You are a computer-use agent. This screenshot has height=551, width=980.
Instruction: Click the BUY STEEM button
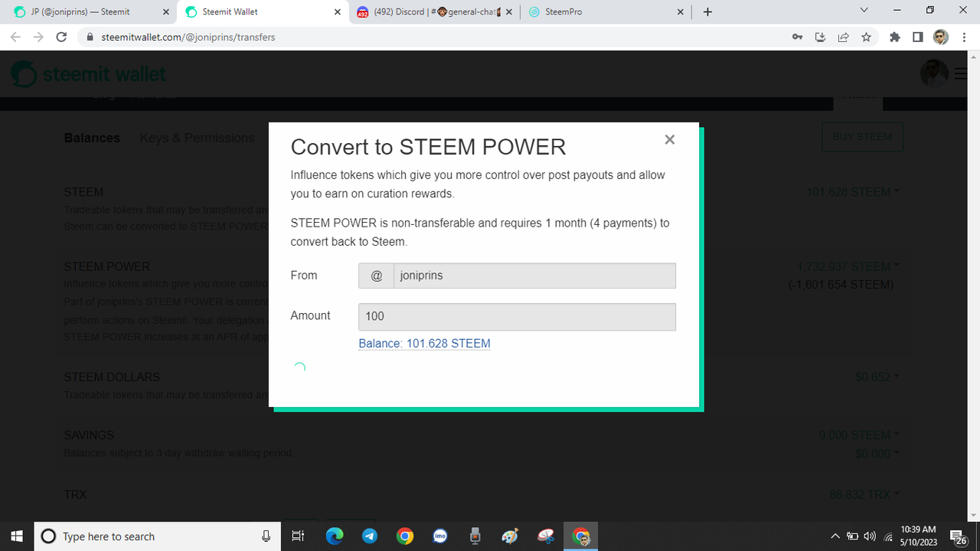[862, 137]
